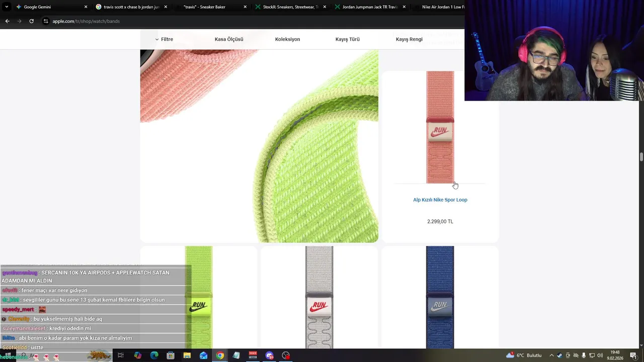Open system tray volume control

pyautogui.click(x=600, y=355)
